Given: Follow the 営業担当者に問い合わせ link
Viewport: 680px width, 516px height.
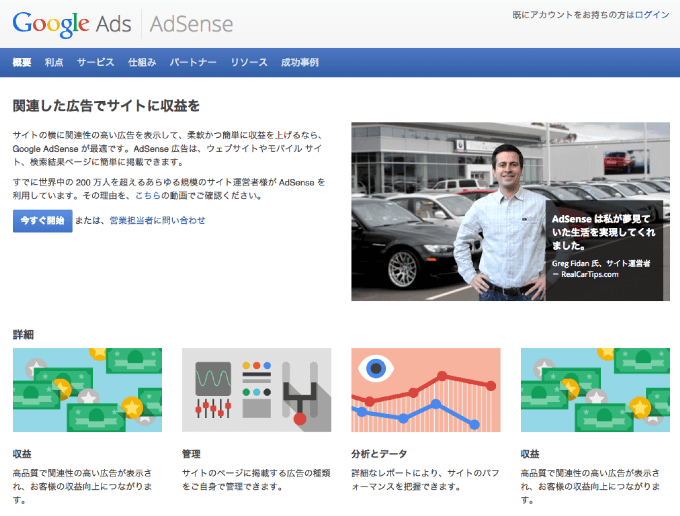Looking at the screenshot, I should [x=157, y=220].
